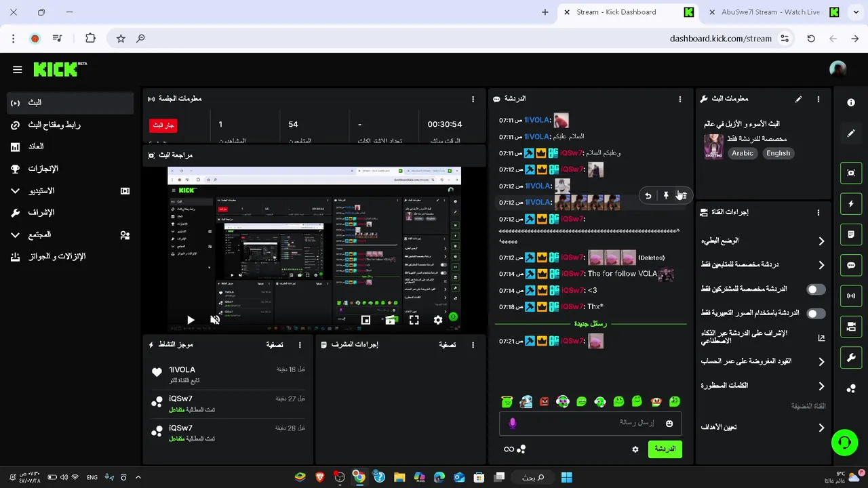Screen dimensions: 868x488
Task: Open the hamburger menu beside KICK logo
Action: [x=18, y=69]
